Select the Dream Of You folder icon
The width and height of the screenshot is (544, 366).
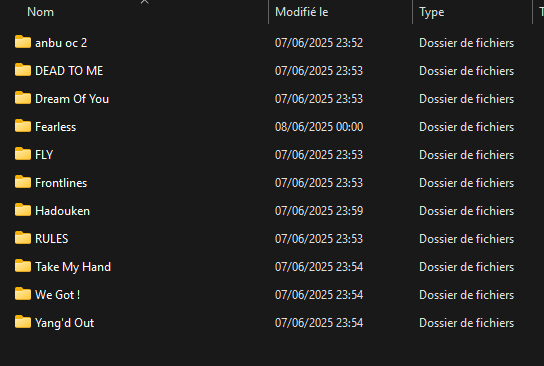point(23,98)
